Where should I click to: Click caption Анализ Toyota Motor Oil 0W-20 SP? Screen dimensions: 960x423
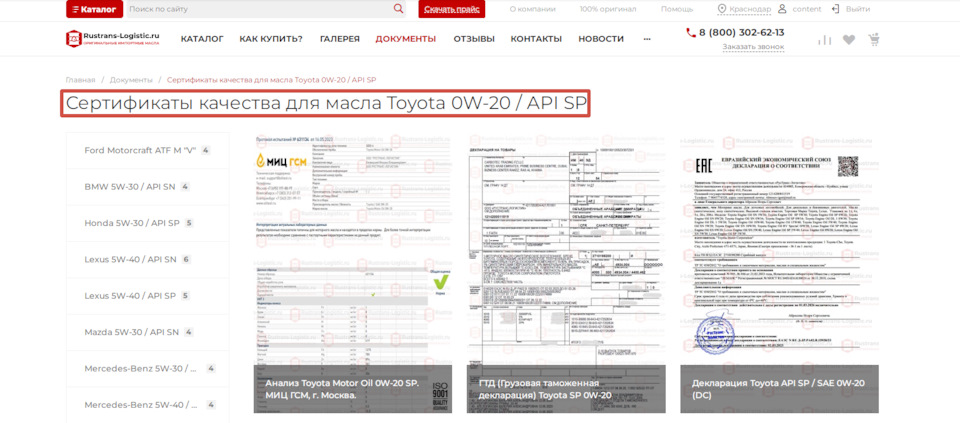point(342,389)
